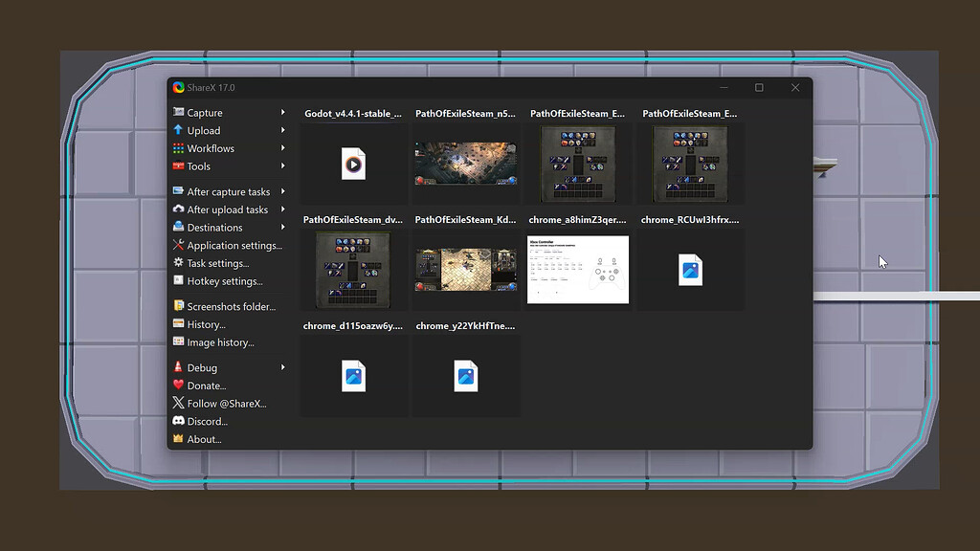
Task: Expand the Debug submenu arrow
Action: [283, 367]
